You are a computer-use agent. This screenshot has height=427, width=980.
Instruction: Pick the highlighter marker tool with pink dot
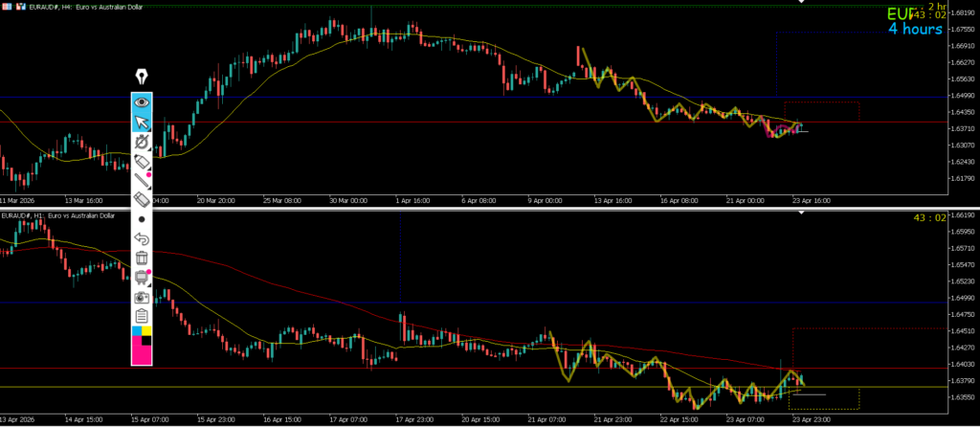tap(142, 161)
